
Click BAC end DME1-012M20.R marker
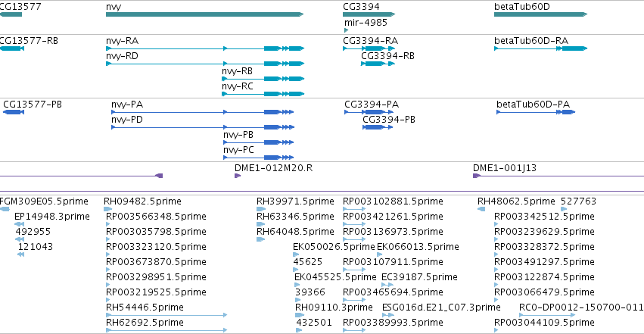[238, 176]
